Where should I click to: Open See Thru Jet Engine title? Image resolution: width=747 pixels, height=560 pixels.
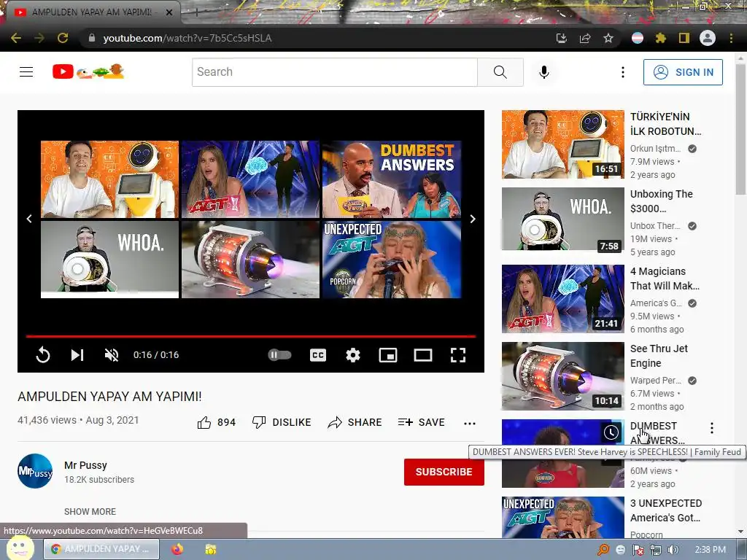click(659, 356)
